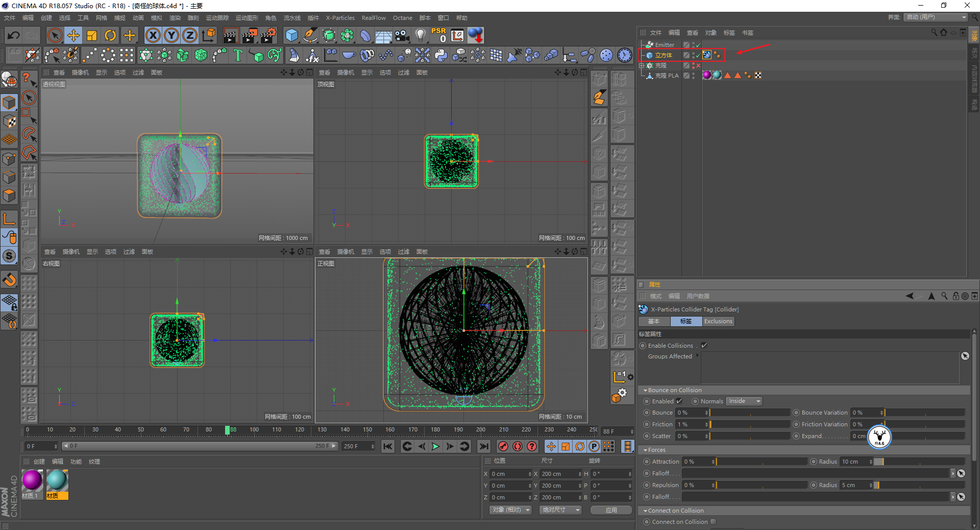
Task: Toggle the Z axis lock
Action: pyautogui.click(x=190, y=35)
